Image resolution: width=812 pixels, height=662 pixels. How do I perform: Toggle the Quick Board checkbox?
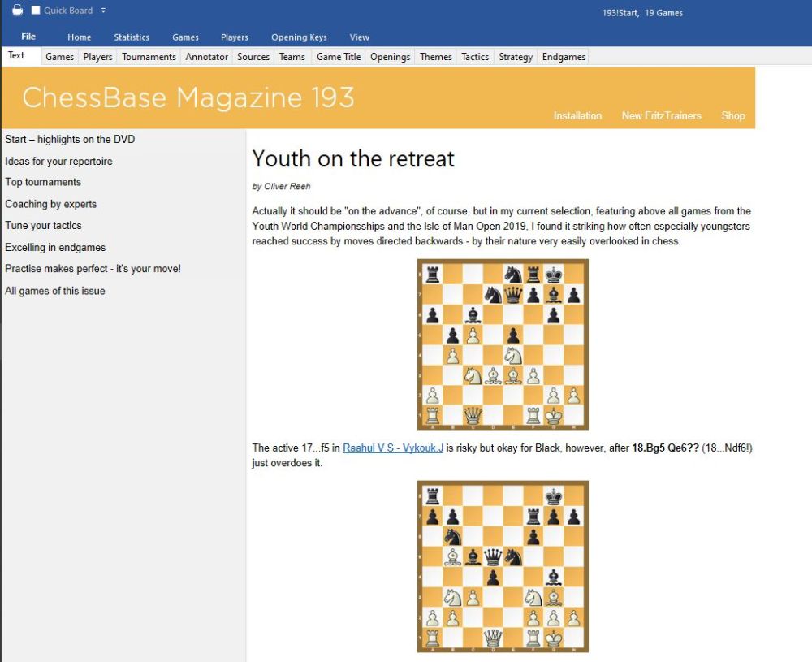click(36, 11)
